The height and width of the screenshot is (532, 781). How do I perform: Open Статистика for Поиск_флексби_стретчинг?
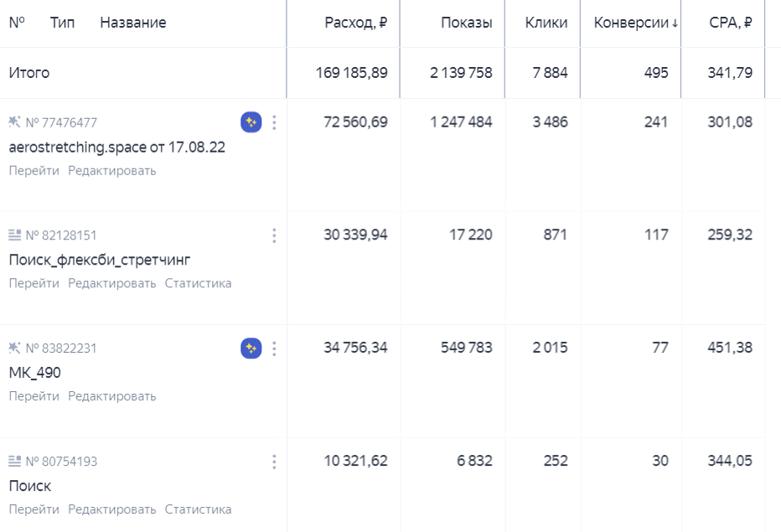click(199, 283)
